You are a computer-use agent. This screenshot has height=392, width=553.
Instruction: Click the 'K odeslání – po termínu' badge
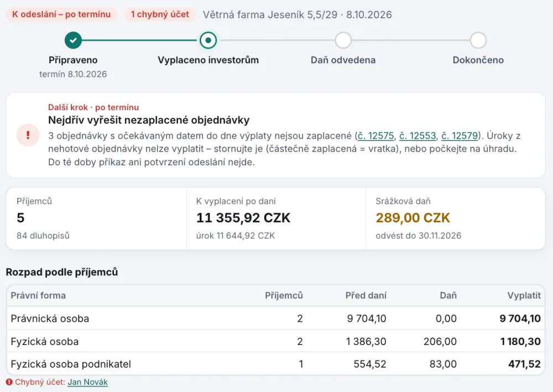[x=61, y=14]
